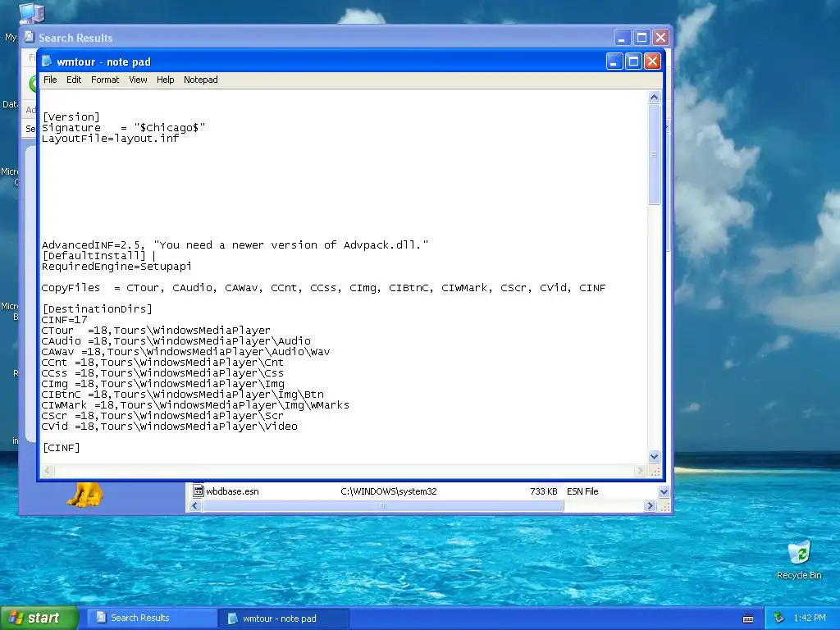Open the Help menu

(165, 80)
